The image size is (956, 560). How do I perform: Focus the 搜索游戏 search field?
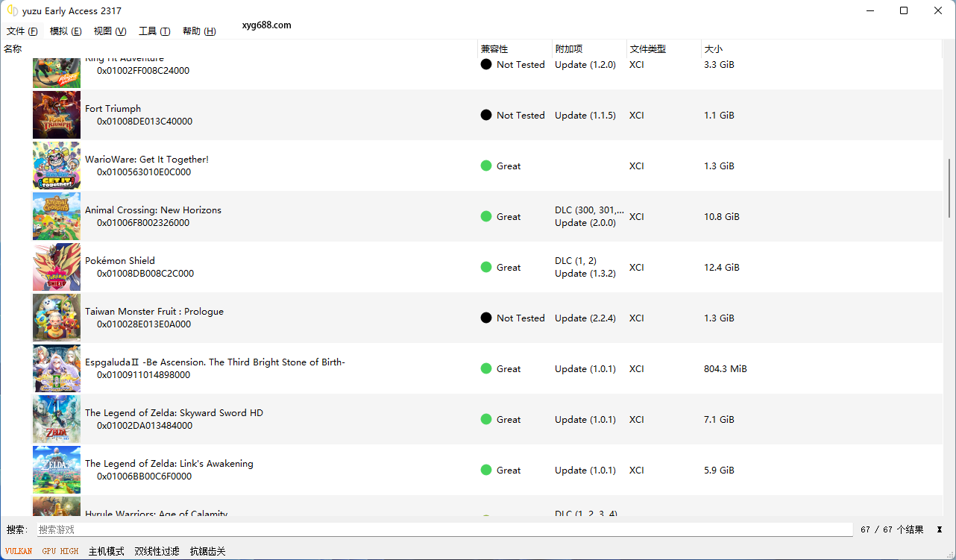444,529
